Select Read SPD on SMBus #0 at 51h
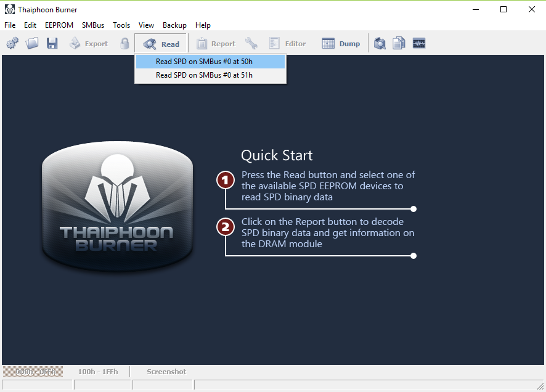Viewport: 546px width, 392px height. click(x=210, y=75)
